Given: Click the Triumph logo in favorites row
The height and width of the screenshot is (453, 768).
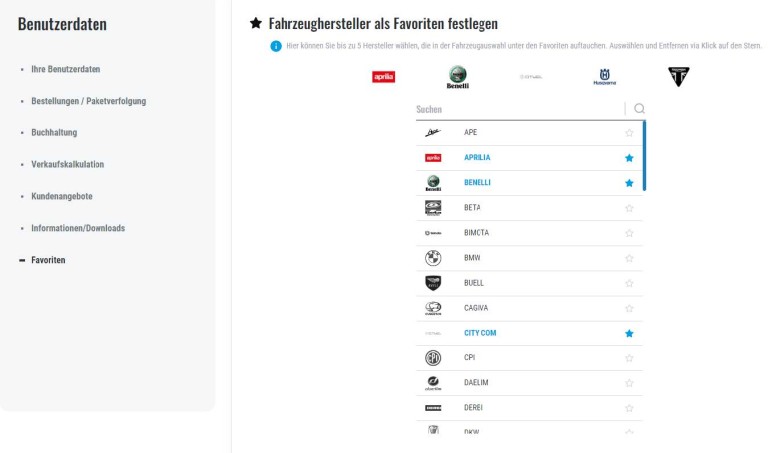Looking at the screenshot, I should click(x=678, y=77).
